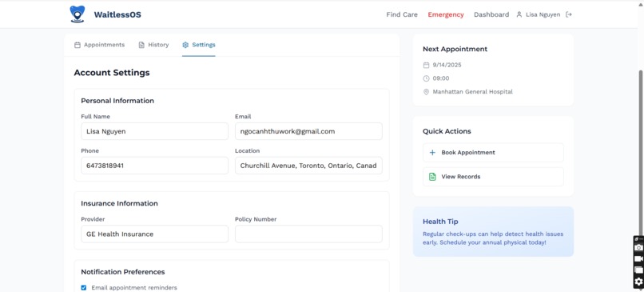
Task: Click the 09:00 appointment time
Action: (x=441, y=78)
